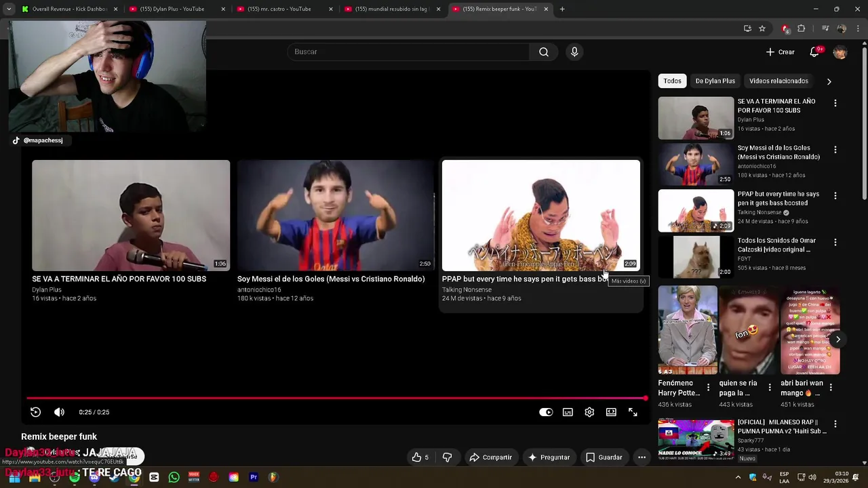Open the YouTube account avatar menu
Screen dimensions: 868x488
point(840,52)
